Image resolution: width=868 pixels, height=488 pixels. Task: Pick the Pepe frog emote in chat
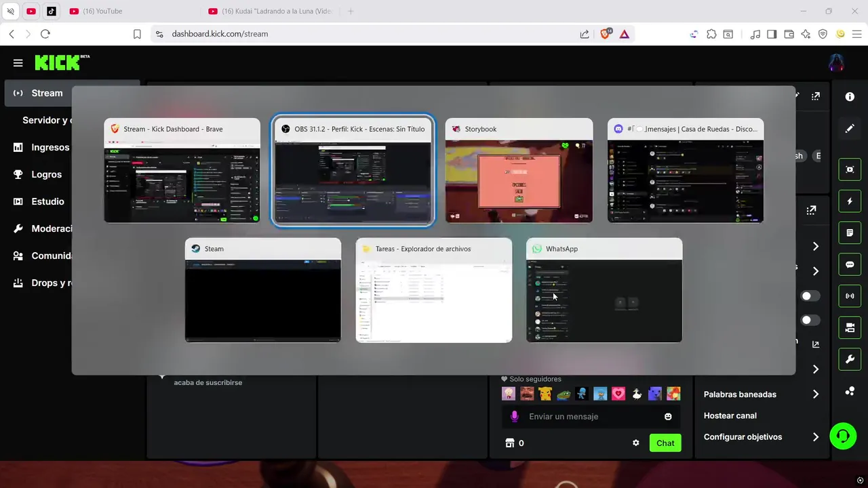click(x=564, y=393)
